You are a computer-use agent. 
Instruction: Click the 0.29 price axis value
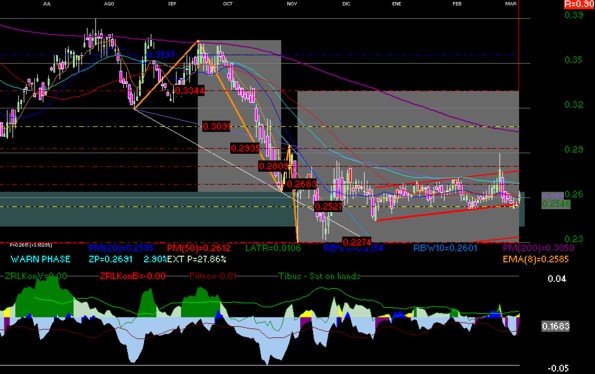[x=574, y=149]
